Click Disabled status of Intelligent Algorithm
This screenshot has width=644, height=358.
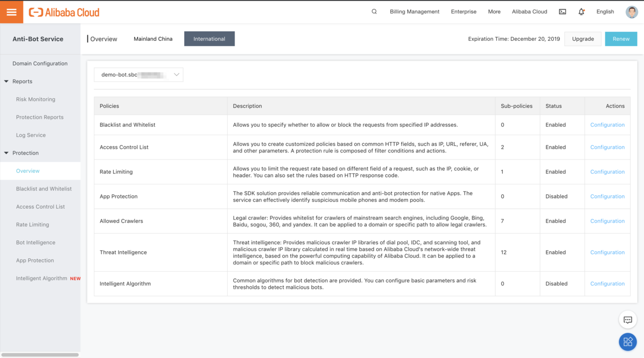(557, 283)
